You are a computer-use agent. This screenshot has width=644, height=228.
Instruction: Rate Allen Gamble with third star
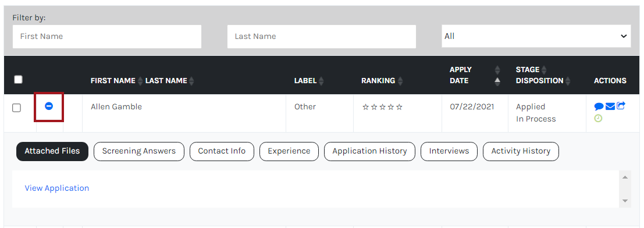coord(382,107)
